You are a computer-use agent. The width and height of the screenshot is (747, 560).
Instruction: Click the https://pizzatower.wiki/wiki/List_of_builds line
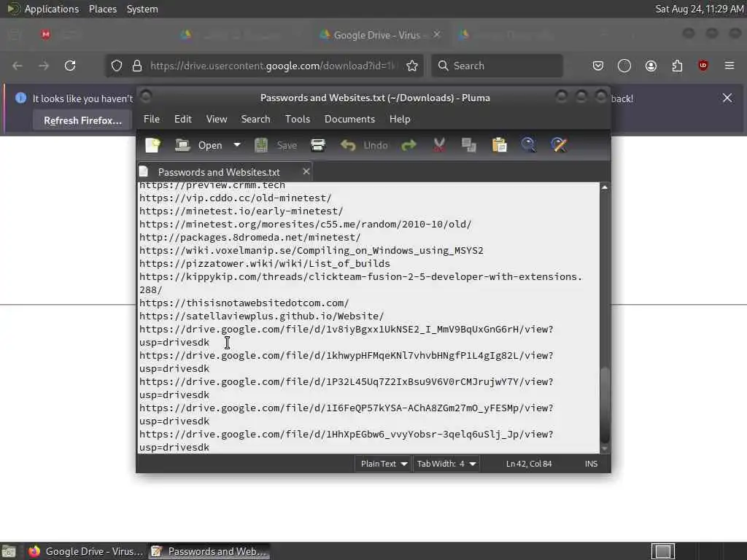pos(264,263)
